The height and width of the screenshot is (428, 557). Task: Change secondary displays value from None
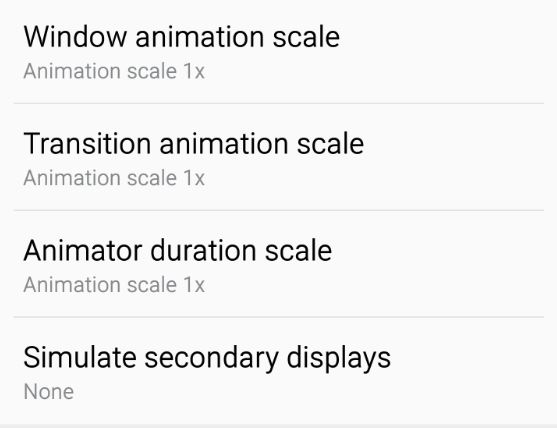pyautogui.click(x=49, y=392)
